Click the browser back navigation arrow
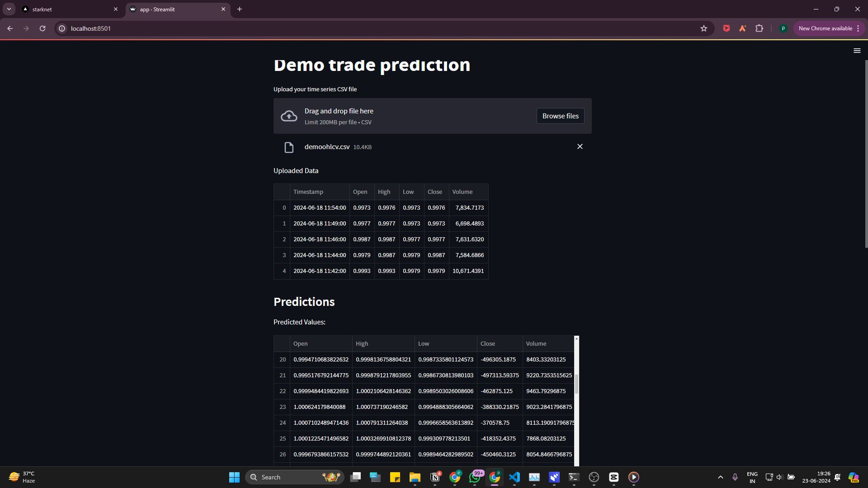868x488 pixels. pyautogui.click(x=9, y=28)
